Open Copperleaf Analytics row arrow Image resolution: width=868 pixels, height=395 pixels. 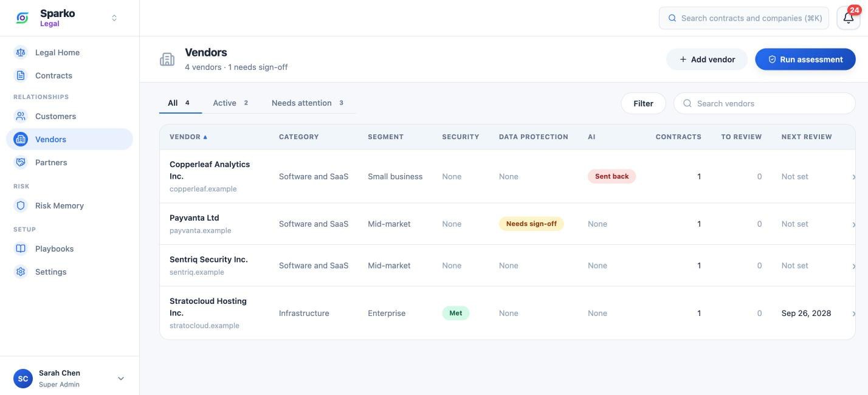[x=853, y=177]
